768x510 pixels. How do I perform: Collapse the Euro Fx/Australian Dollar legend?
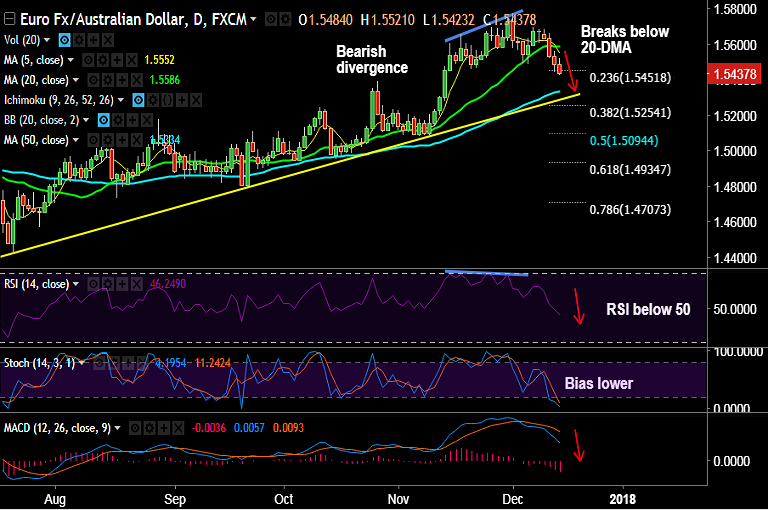point(9,20)
